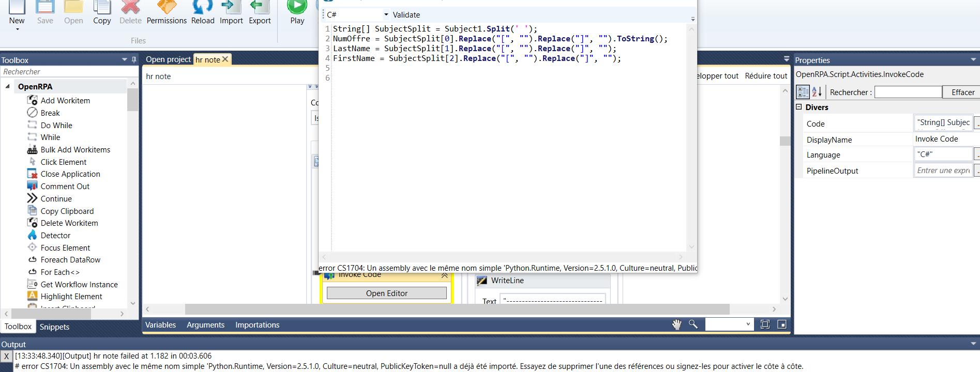Click the Import icon
Screen dimensions: 980x372
pos(231,7)
